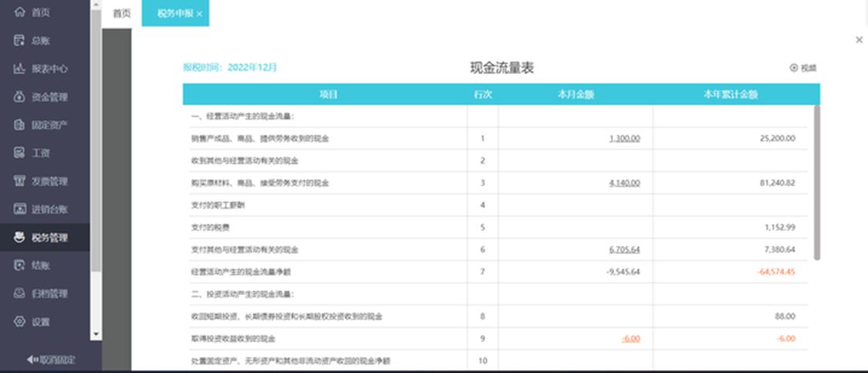Image resolution: width=868 pixels, height=373 pixels.
Task: Switch to the 首页 tab
Action: coord(122,13)
